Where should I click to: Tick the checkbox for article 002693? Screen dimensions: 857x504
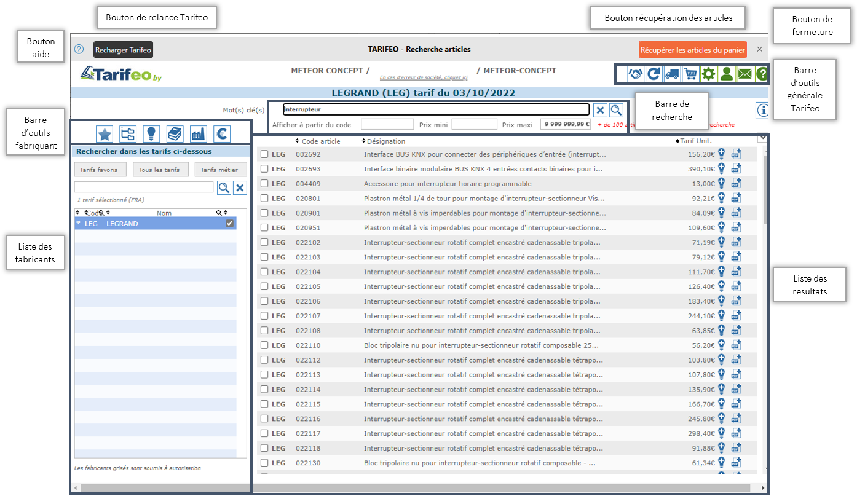[264, 169]
